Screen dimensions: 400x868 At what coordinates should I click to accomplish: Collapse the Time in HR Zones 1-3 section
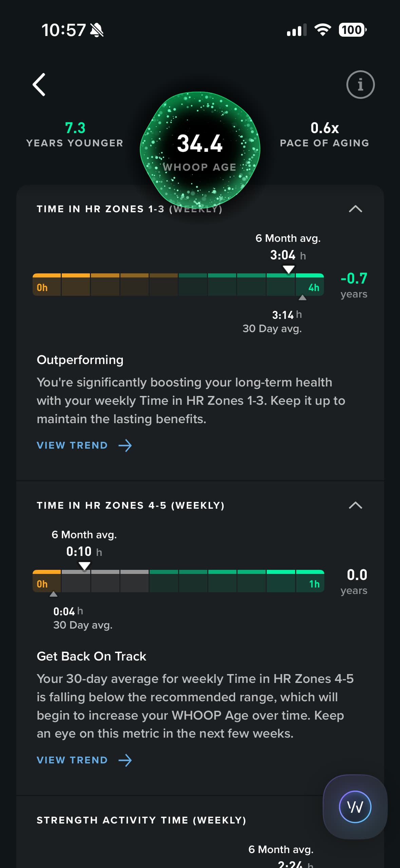355,209
